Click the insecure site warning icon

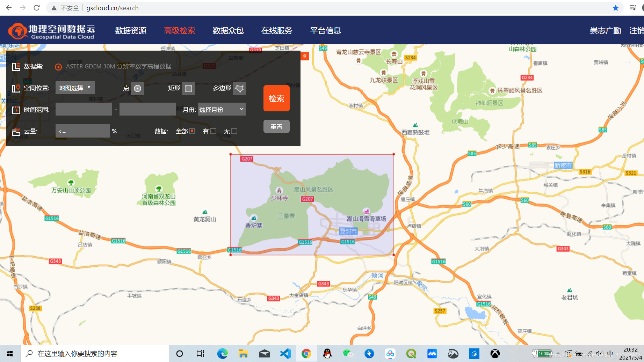54,8
